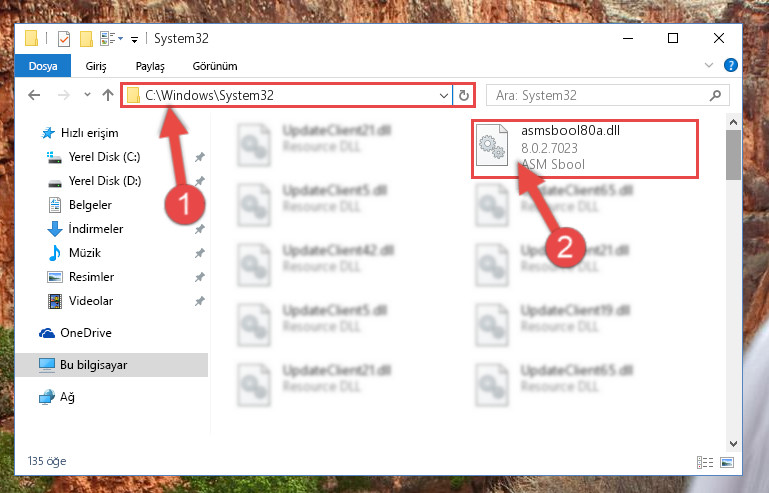Switch to details view icon in status bar

tap(705, 462)
